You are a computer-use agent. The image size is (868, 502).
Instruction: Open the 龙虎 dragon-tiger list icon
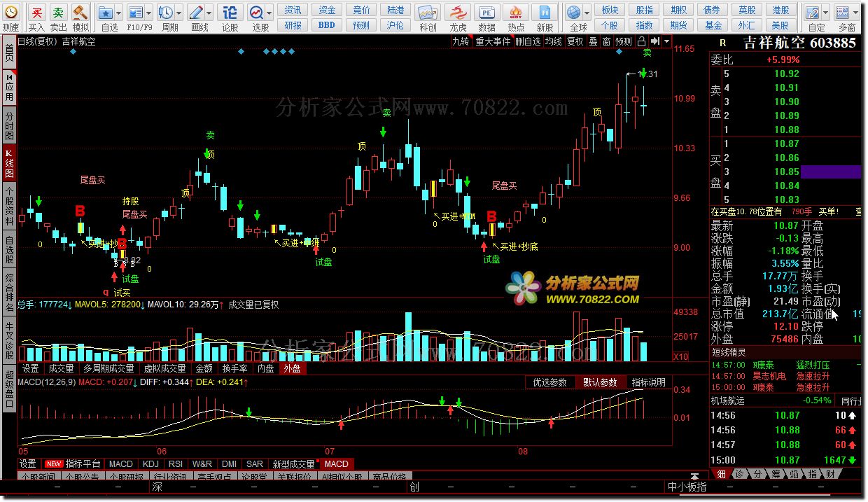(458, 13)
